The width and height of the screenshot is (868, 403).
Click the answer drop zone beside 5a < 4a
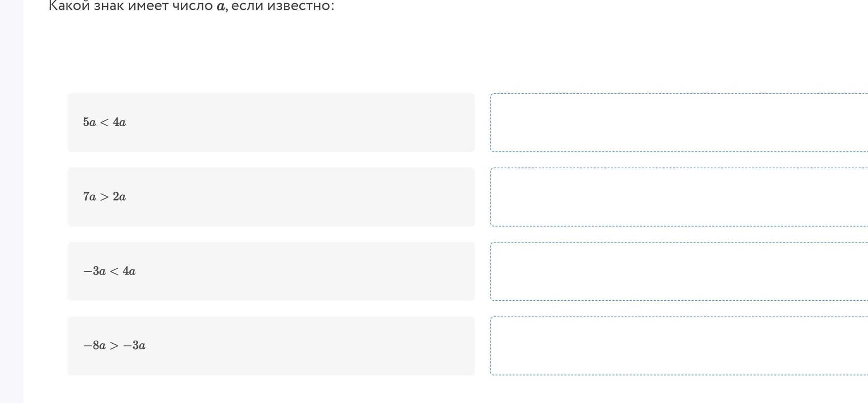pyautogui.click(x=679, y=123)
